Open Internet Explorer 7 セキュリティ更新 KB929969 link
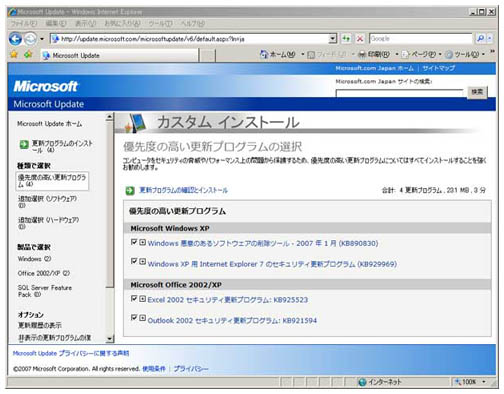This screenshot has width=504, height=394. [272, 264]
